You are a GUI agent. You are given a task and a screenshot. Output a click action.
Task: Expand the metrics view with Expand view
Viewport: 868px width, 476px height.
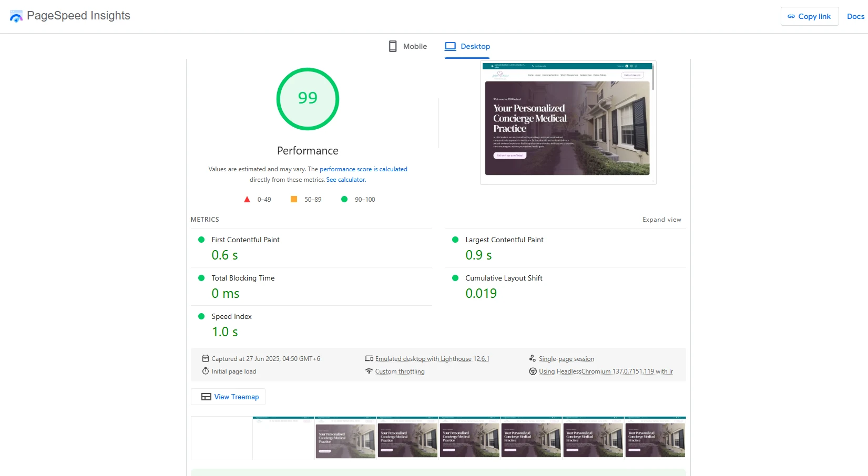click(x=661, y=220)
